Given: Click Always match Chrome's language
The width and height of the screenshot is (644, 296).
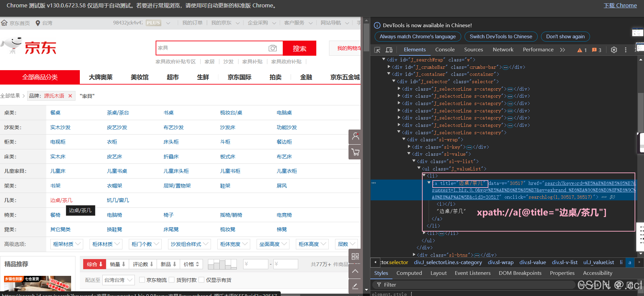Looking at the screenshot, I should click(418, 37).
